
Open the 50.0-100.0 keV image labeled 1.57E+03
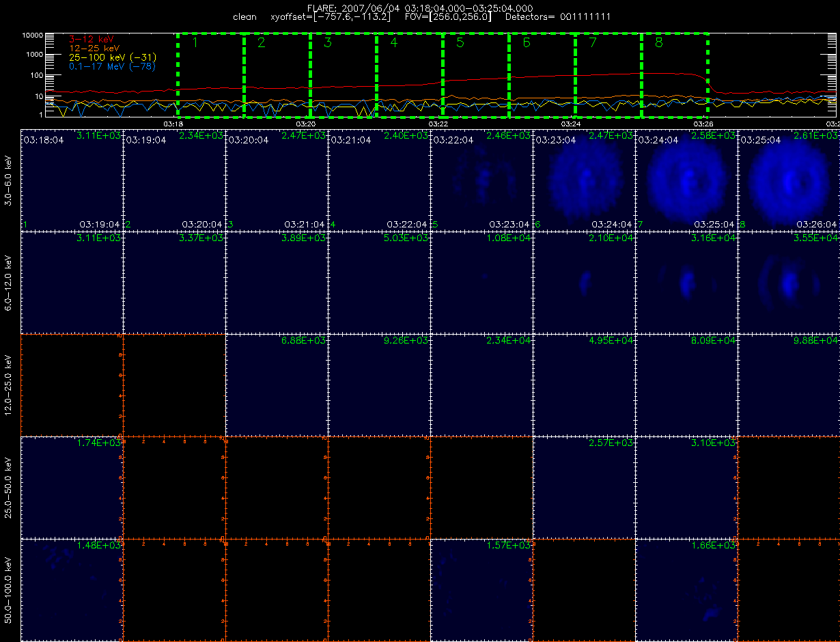tap(481, 589)
